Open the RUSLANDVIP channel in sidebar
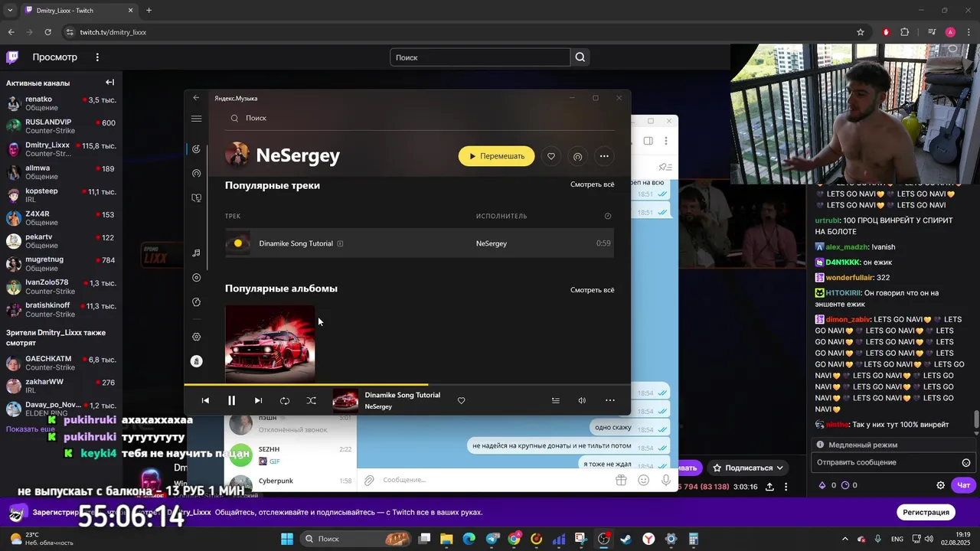Viewport: 980px width, 551px height. (x=61, y=127)
